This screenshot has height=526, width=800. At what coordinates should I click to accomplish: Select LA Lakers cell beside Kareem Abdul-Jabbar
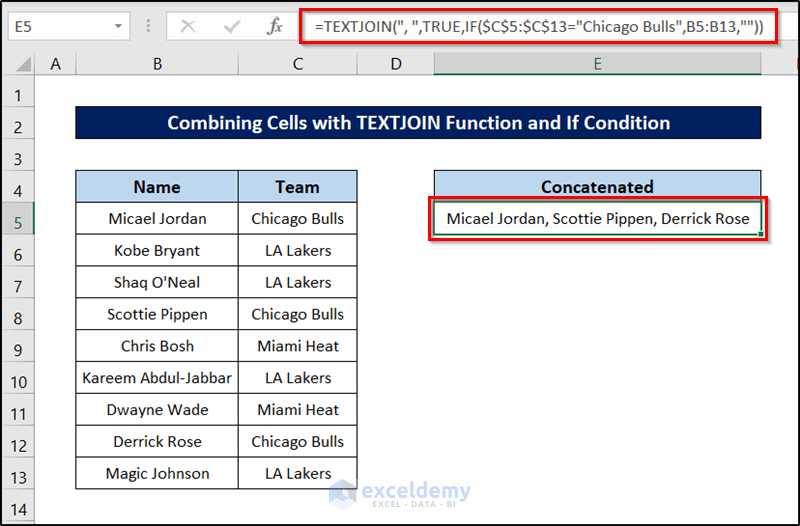pos(297,378)
